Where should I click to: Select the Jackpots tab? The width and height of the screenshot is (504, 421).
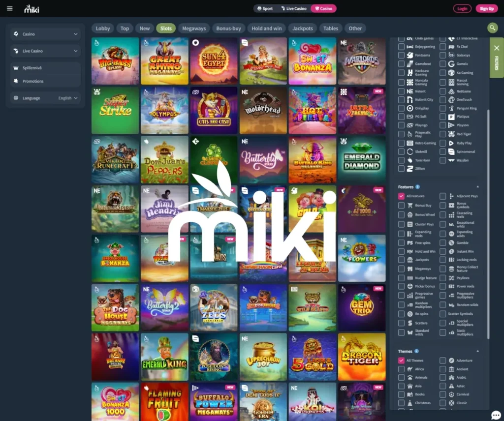click(x=303, y=28)
